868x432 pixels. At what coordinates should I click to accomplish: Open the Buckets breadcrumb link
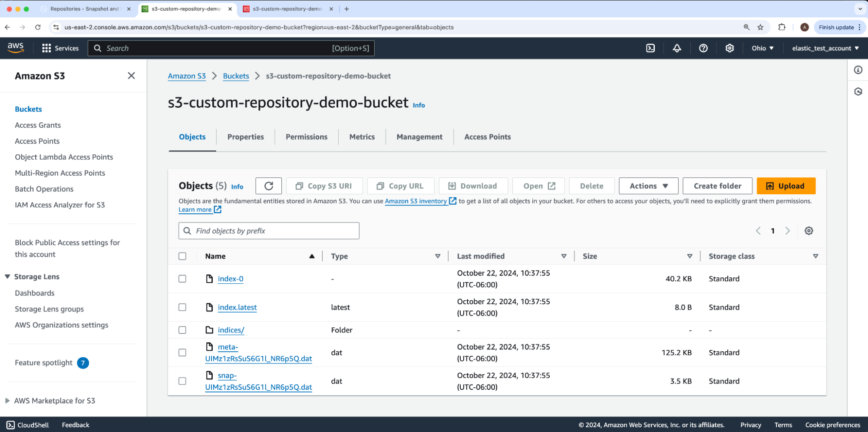tap(236, 76)
